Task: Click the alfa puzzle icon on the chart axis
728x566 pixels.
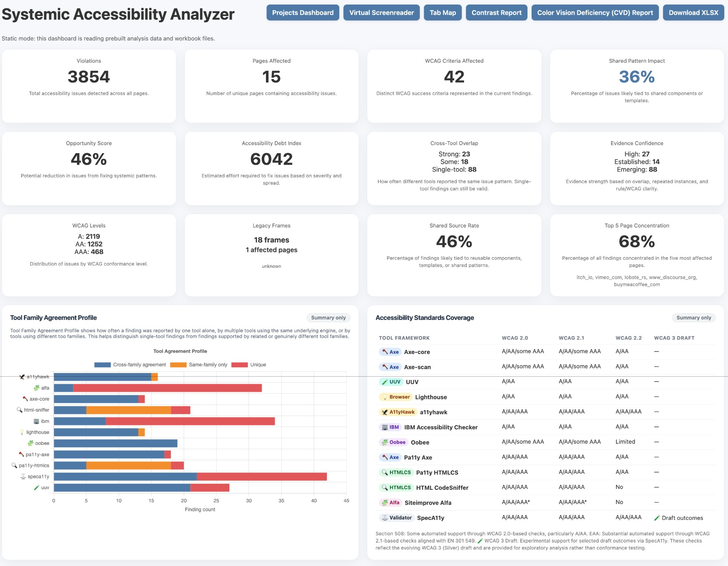Action: tap(37, 388)
